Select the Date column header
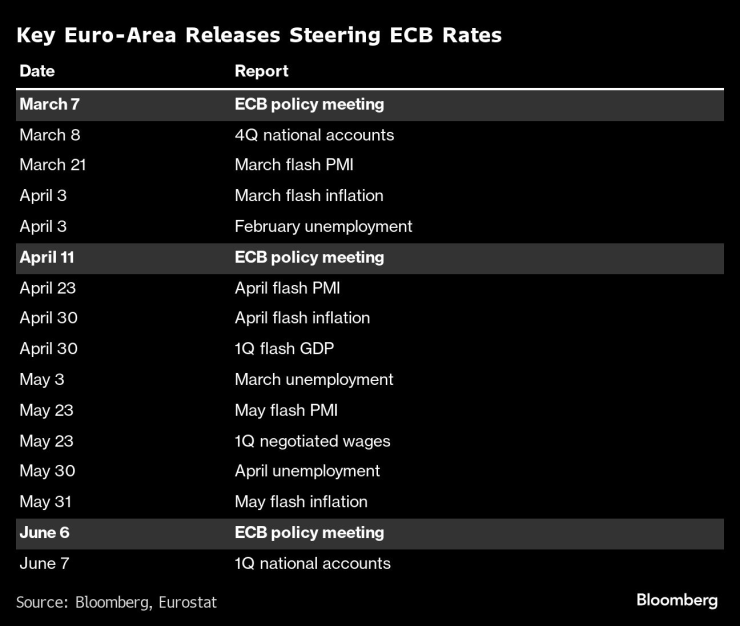 pyautogui.click(x=37, y=71)
